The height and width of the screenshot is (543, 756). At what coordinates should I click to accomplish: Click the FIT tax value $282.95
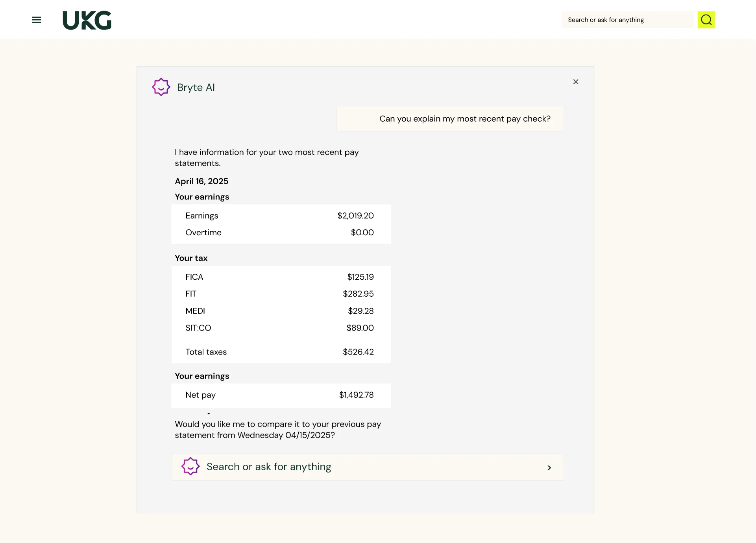tap(358, 294)
